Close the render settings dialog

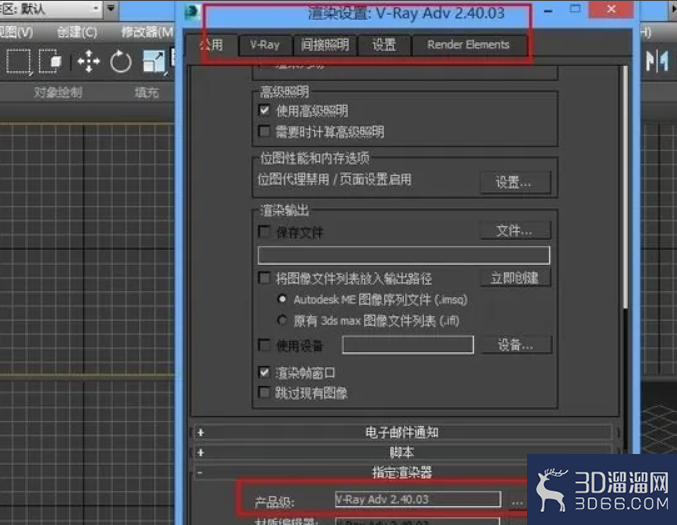pyautogui.click(x=611, y=9)
